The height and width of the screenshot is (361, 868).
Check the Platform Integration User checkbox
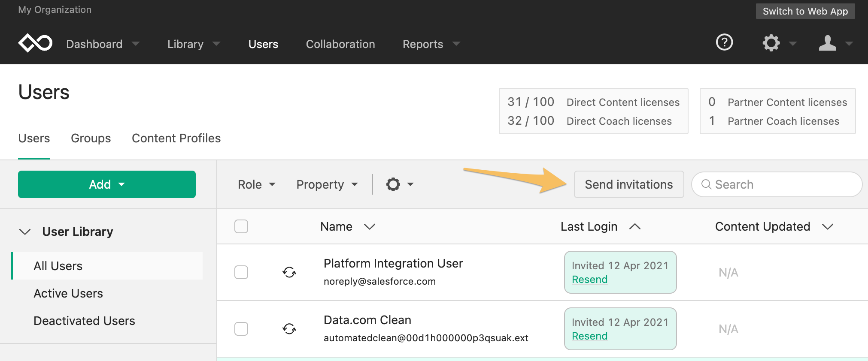[x=241, y=272]
